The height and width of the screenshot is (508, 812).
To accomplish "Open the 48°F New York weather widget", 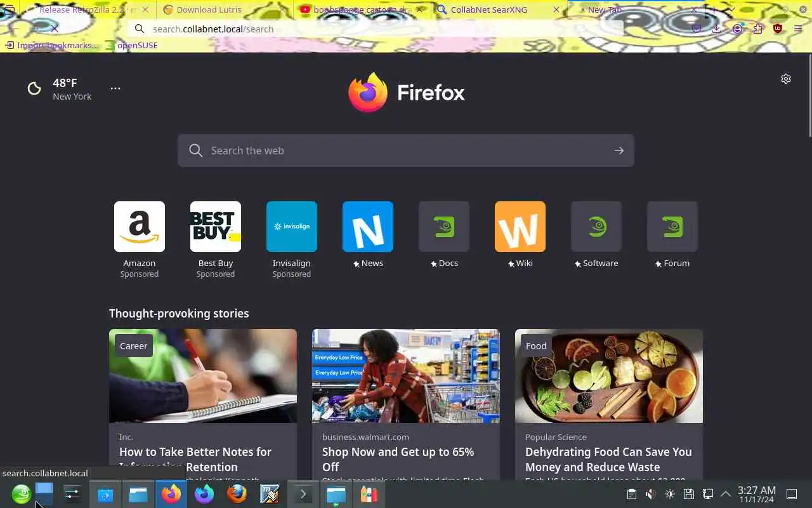I will tap(61, 89).
